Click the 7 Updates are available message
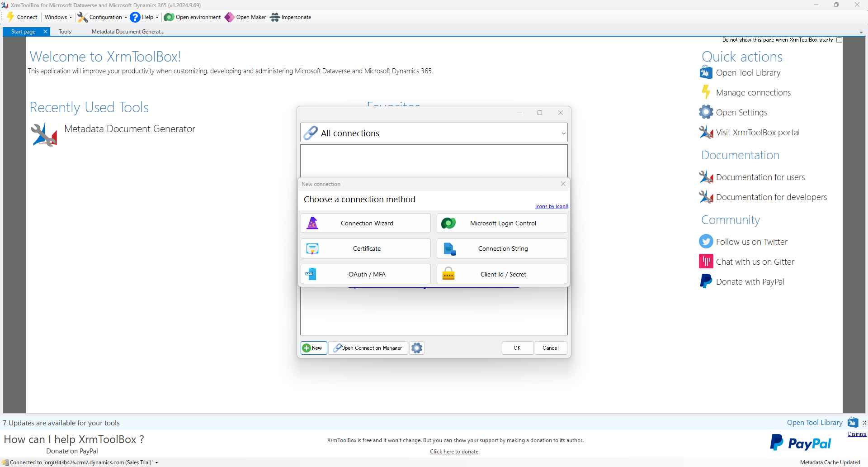 click(x=61, y=423)
